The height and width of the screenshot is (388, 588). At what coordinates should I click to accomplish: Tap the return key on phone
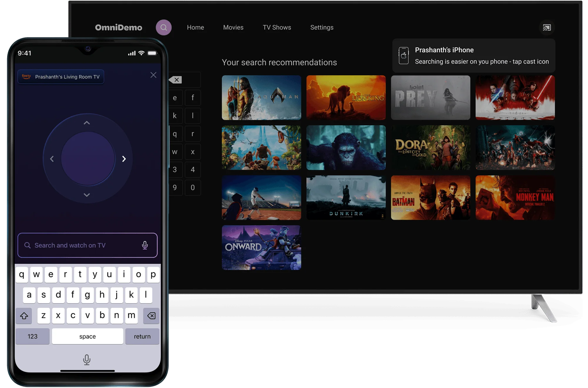pos(142,336)
